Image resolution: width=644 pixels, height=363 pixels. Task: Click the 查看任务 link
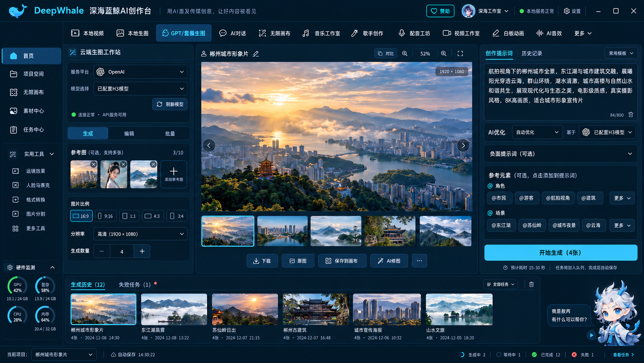(x=624, y=355)
